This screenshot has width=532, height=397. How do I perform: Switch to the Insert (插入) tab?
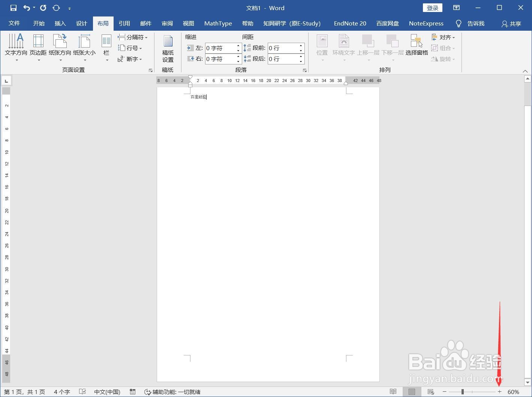[60, 23]
